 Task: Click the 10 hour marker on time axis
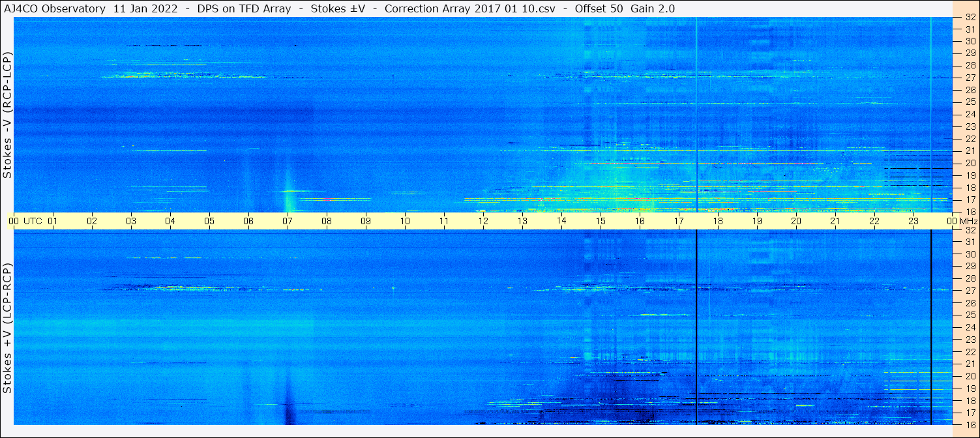coord(405,221)
